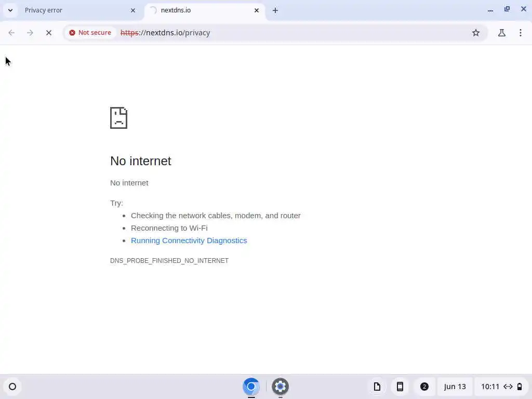The image size is (532, 399).
Task: Open the Phone Hub icon
Action: pos(400,387)
